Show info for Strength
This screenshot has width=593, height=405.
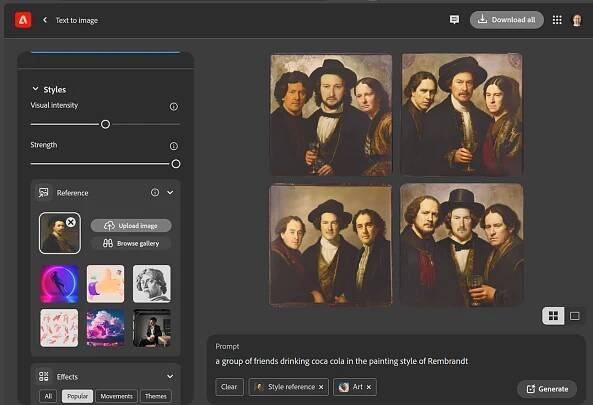[174, 146]
